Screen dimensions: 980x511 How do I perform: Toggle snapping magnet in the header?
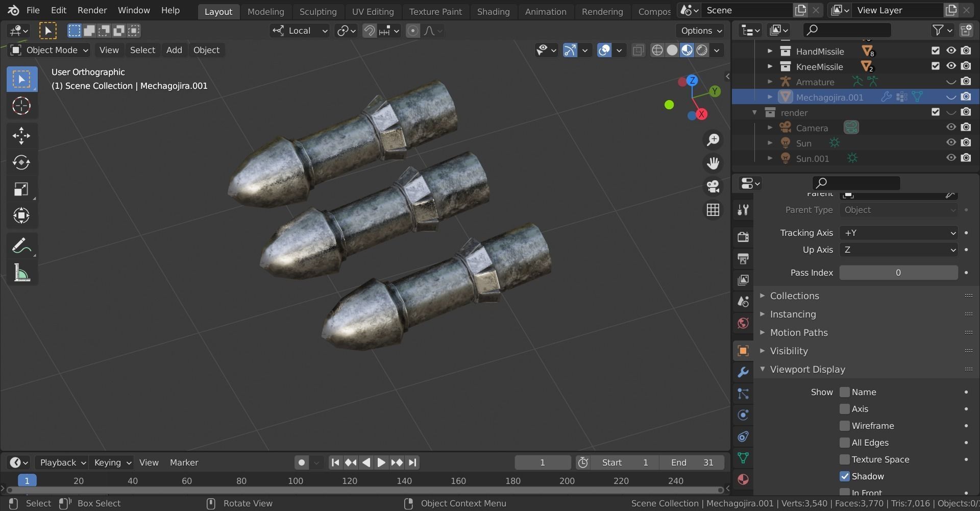[369, 31]
